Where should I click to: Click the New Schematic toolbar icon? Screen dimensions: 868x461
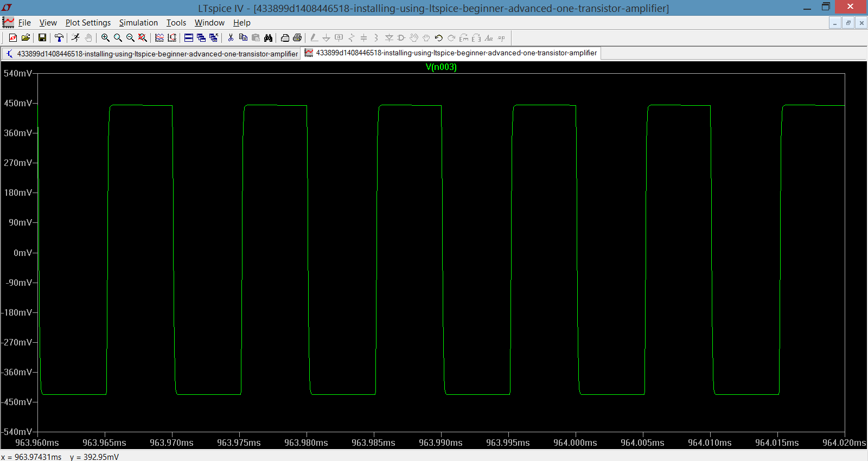pos(12,37)
